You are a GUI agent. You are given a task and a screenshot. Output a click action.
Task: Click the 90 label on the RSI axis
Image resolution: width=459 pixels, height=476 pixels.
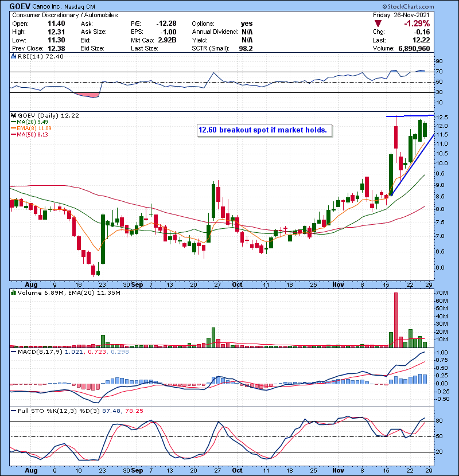[x=439, y=61]
